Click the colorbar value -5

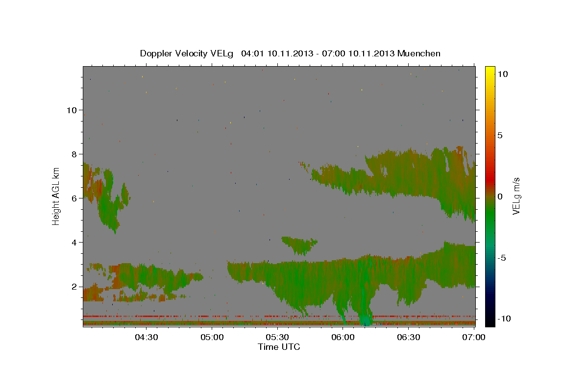(x=501, y=258)
